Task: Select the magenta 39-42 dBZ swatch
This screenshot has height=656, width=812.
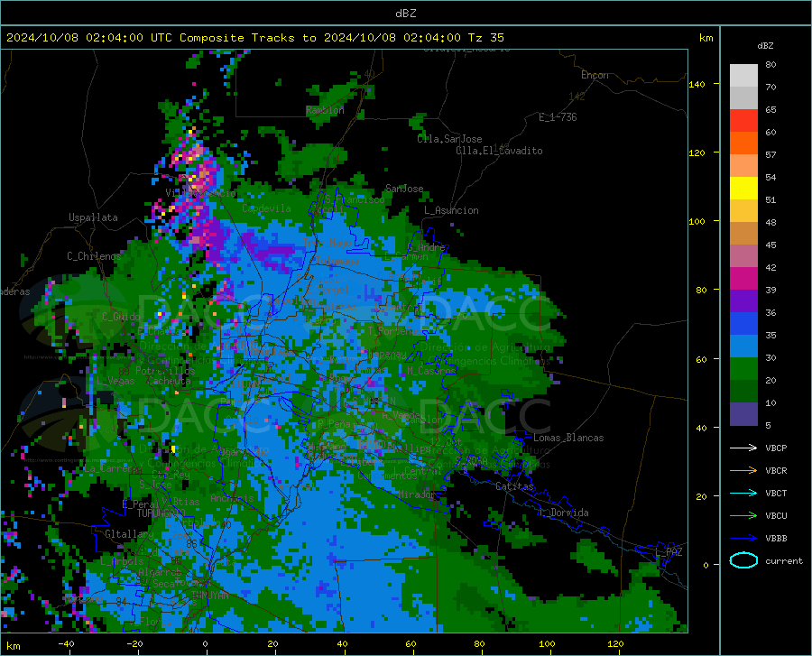Action: click(743, 279)
